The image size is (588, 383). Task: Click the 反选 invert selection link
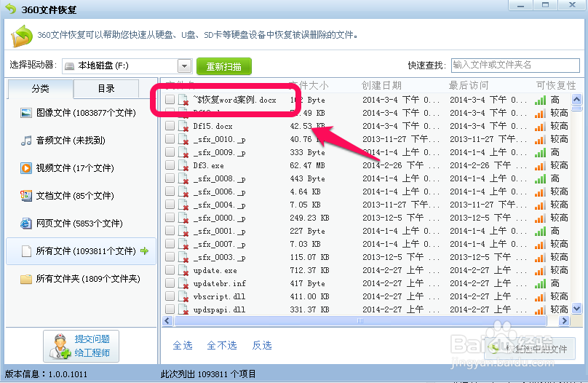click(x=262, y=345)
